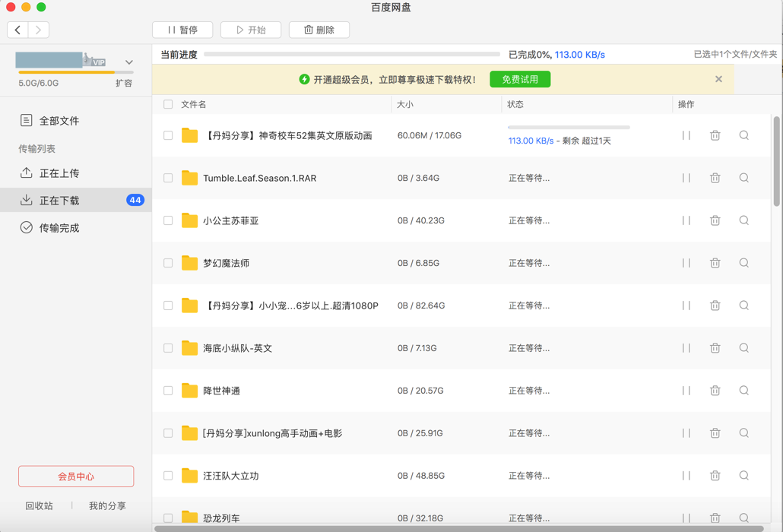
Task: Go back with the left arrow button
Action: click(17, 30)
